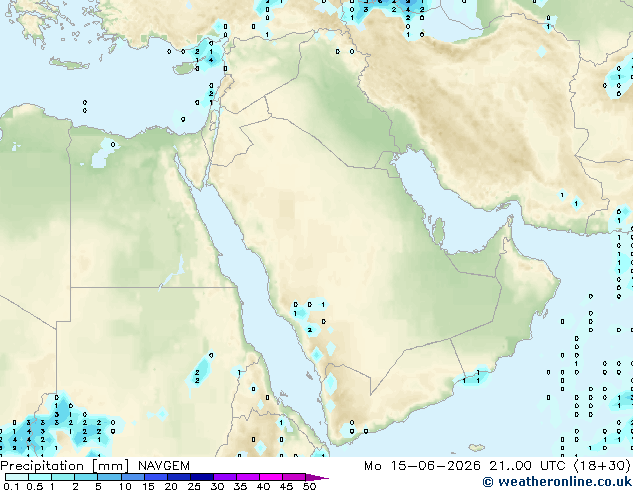Select the 0.5–1 mm legend swatch

[x=40, y=477]
